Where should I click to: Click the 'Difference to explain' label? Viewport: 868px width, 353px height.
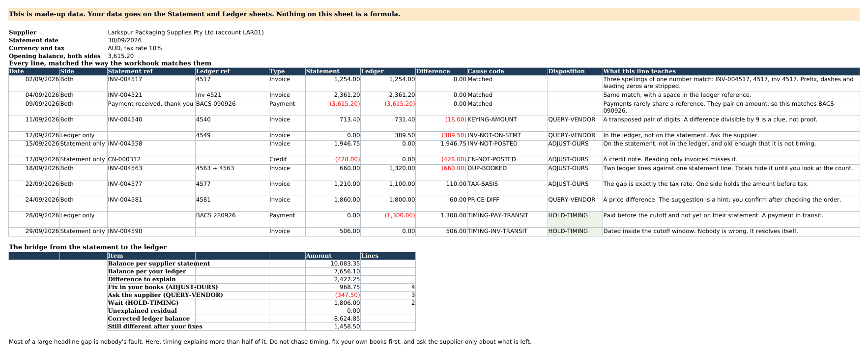tap(142, 279)
